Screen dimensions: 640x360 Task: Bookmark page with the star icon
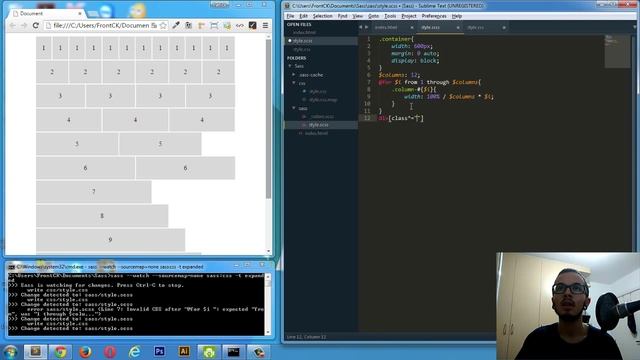click(163, 25)
